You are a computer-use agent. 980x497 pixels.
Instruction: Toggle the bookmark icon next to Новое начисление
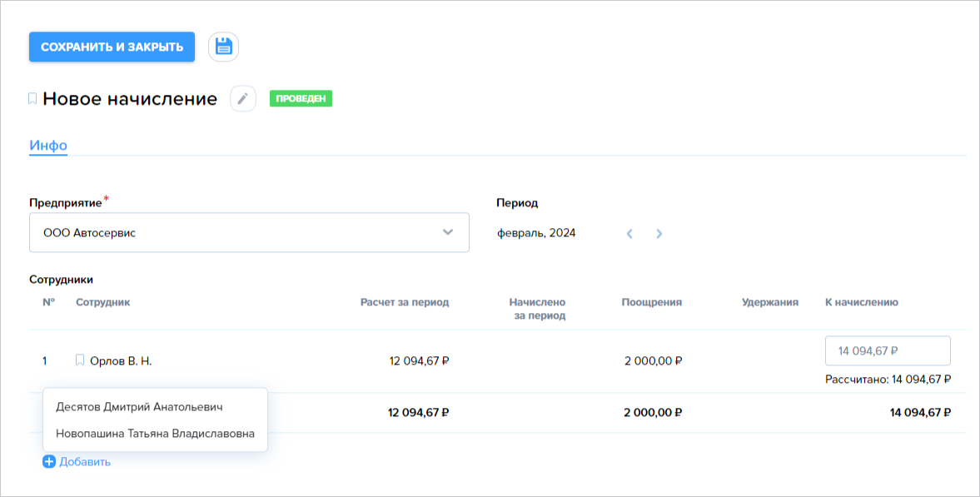tap(32, 99)
